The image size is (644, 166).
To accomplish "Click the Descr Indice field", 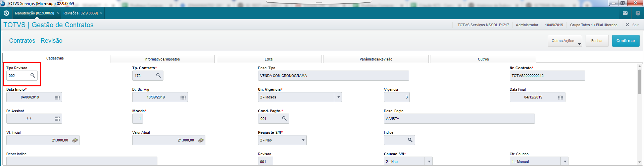I will pyautogui.click(x=82, y=161).
